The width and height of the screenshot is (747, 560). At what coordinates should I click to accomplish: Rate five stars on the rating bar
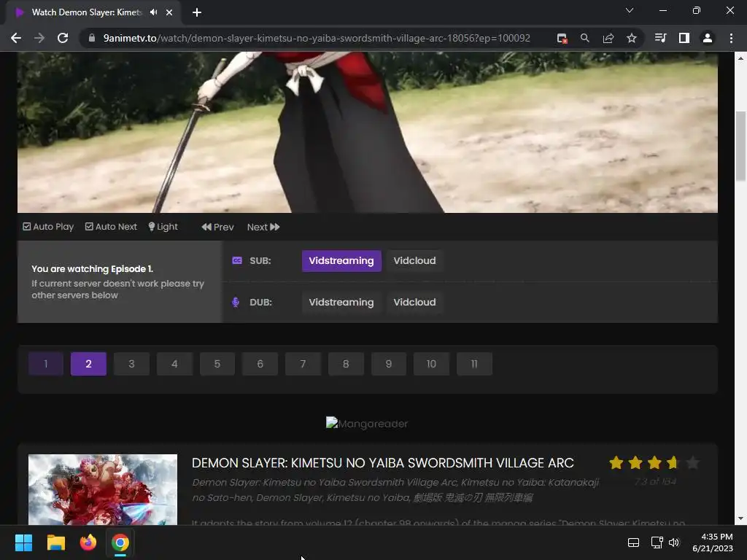point(693,462)
